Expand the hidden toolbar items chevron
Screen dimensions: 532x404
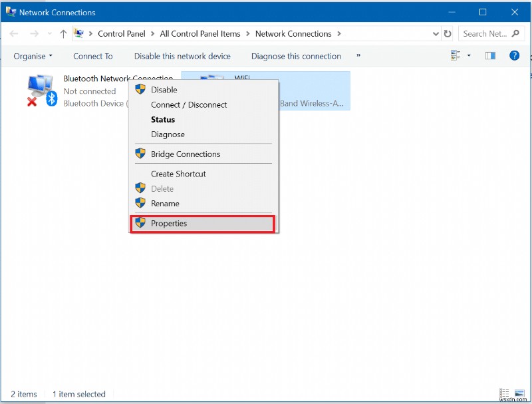358,56
